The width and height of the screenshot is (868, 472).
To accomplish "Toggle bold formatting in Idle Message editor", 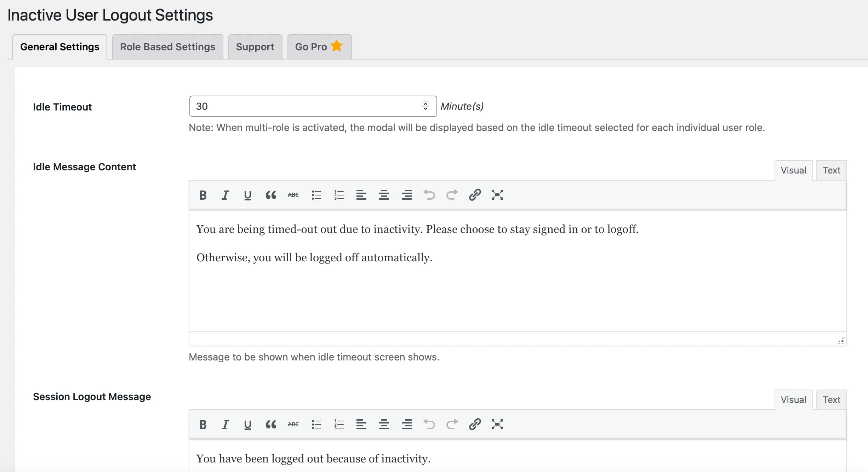I will tap(203, 195).
